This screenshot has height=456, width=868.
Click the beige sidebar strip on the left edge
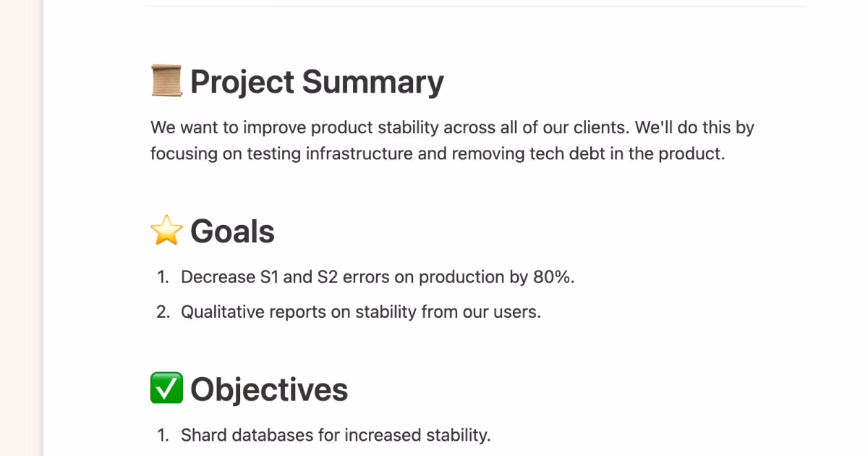click(x=21, y=228)
